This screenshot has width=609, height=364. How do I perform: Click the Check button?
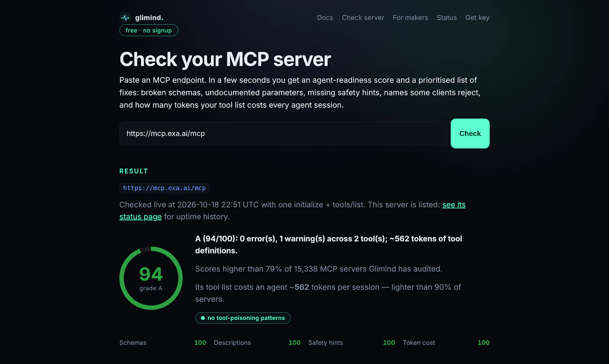[x=470, y=134]
